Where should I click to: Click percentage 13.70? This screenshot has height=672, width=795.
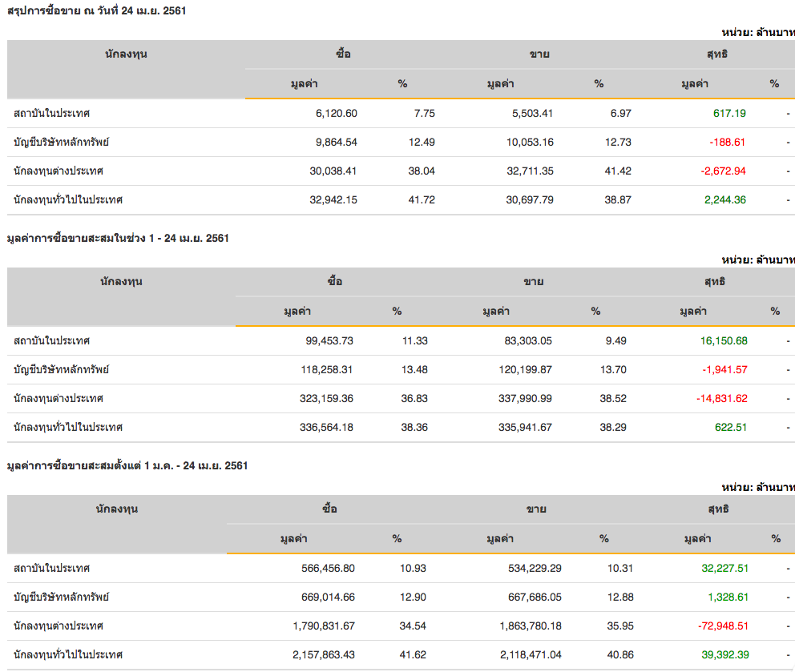[x=613, y=370]
